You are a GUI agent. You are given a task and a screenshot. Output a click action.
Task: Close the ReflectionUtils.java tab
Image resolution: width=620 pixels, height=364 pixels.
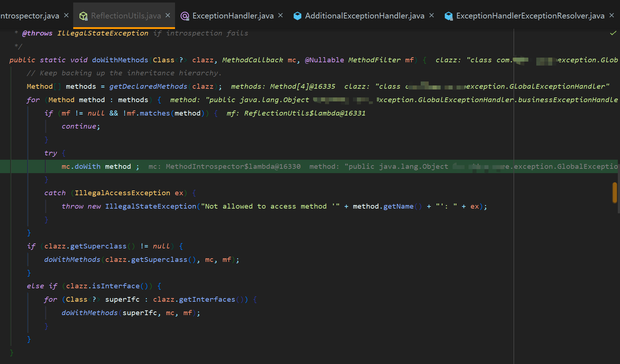[168, 15]
